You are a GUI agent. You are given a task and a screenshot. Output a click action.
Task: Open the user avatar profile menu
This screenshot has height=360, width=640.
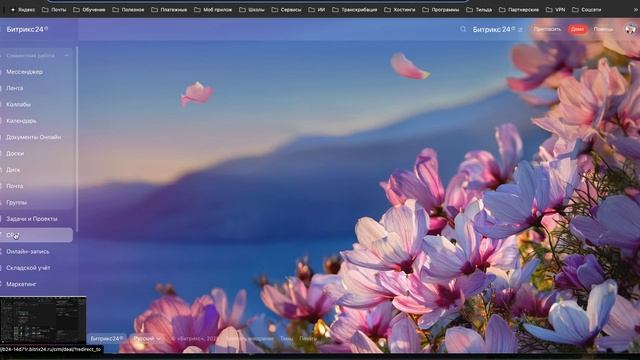(x=631, y=29)
